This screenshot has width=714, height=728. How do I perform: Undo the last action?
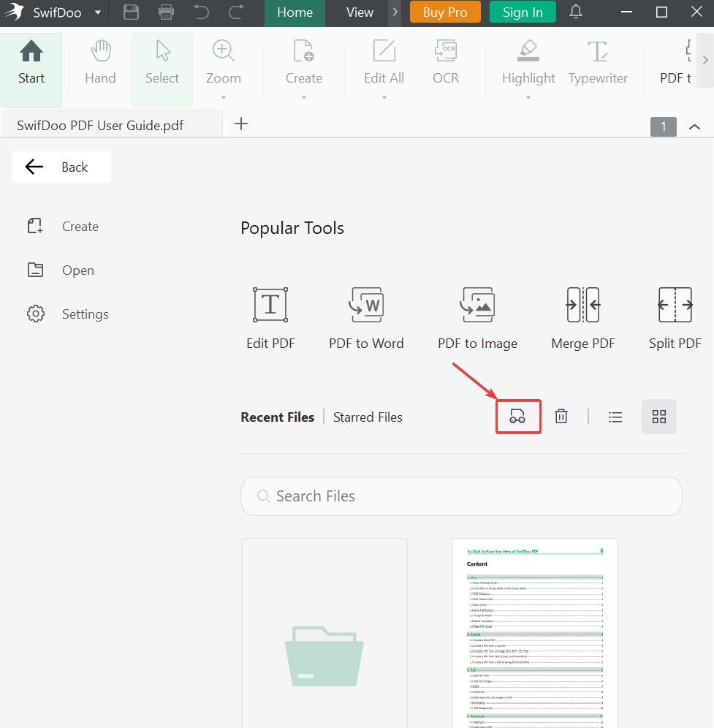pyautogui.click(x=201, y=12)
